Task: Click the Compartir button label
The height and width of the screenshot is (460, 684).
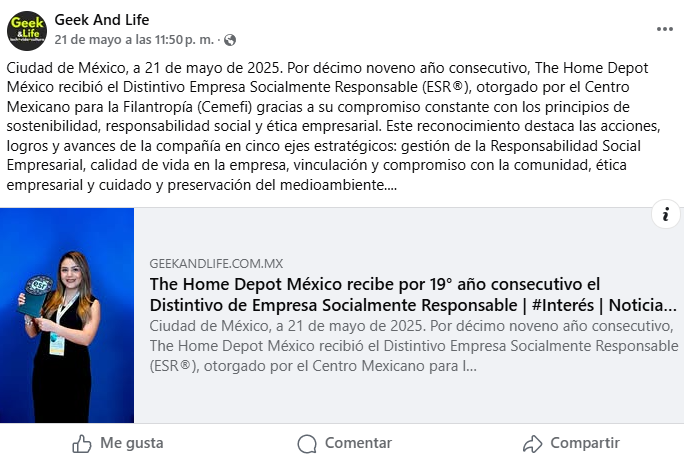Action: click(585, 443)
